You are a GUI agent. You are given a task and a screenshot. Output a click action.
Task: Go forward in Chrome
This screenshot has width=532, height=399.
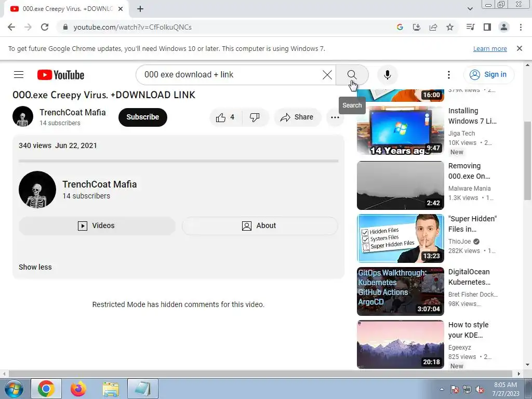(x=28, y=27)
